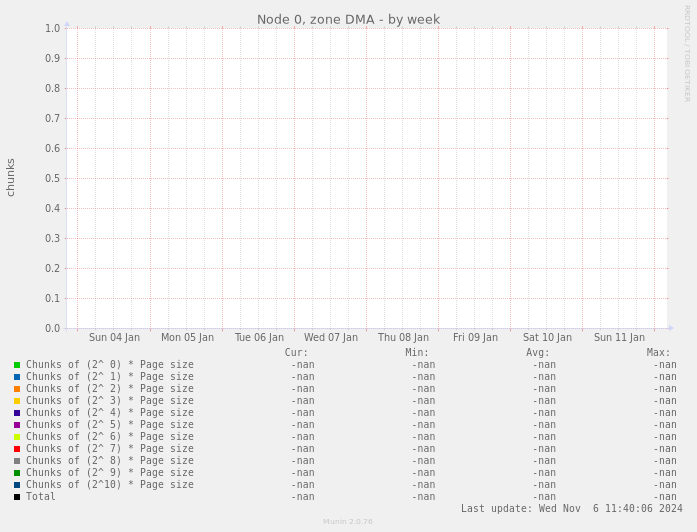Image resolution: width=697 pixels, height=532 pixels.
Task: Click the blue swatch for Chunks of (2^ 1)
Action: (x=17, y=377)
